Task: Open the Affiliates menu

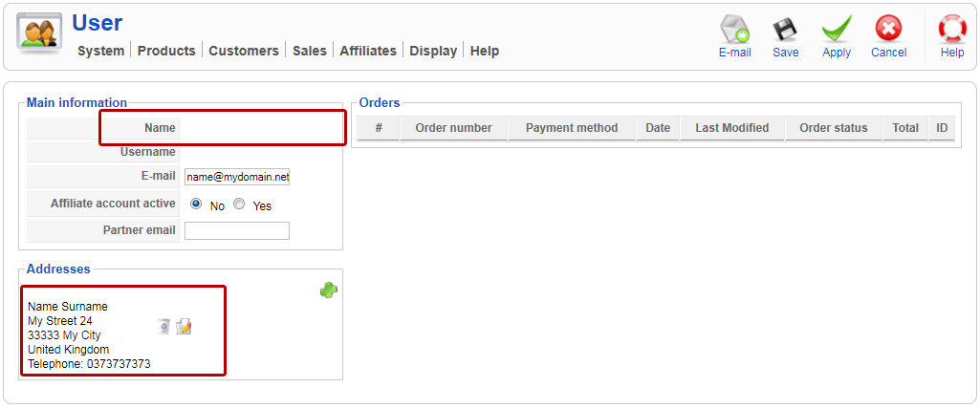Action: pos(368,51)
